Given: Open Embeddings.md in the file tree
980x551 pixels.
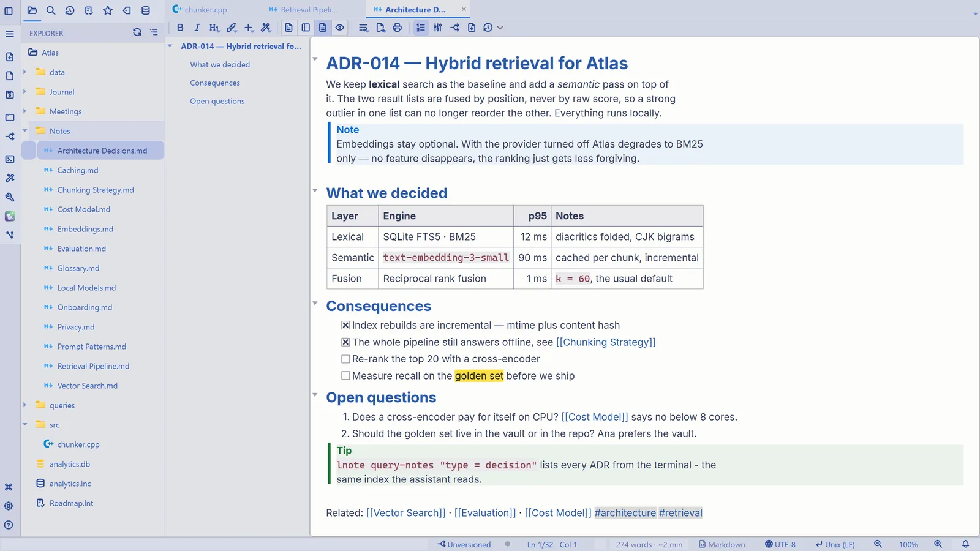Looking at the screenshot, I should click(85, 229).
